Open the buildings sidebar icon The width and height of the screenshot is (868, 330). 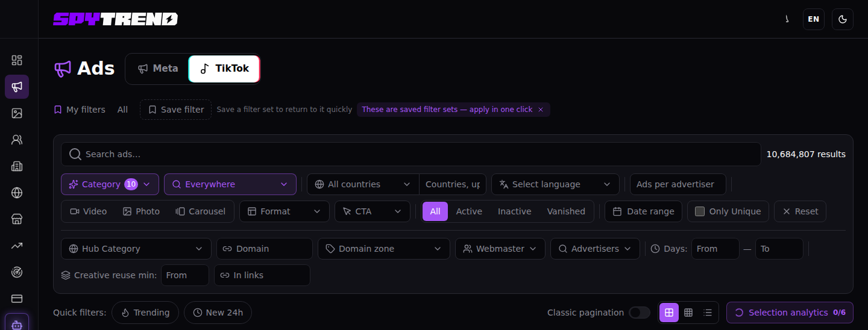(x=17, y=166)
